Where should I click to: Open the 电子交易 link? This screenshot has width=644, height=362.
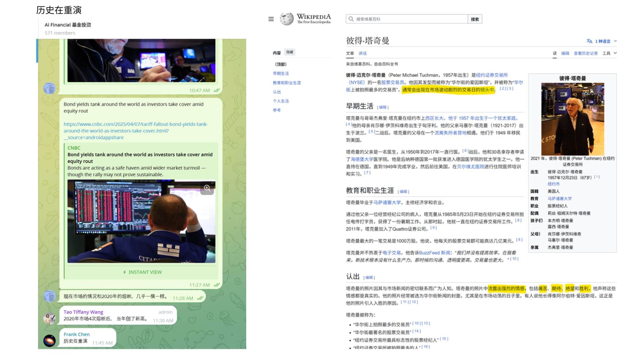[392, 253]
